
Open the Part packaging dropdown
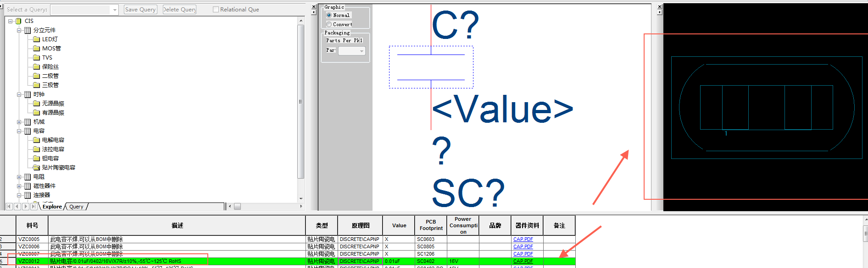point(362,51)
